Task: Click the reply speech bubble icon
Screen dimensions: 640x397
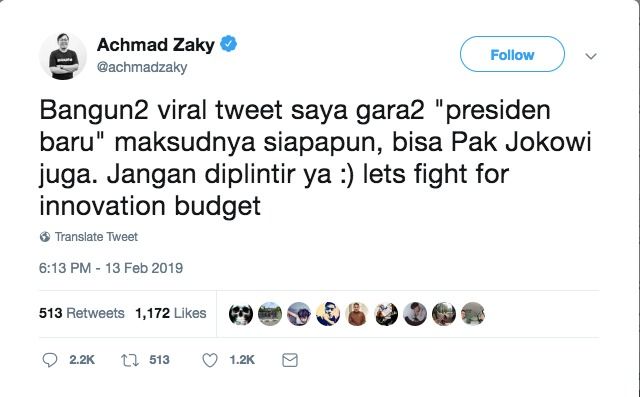Action: 50,360
